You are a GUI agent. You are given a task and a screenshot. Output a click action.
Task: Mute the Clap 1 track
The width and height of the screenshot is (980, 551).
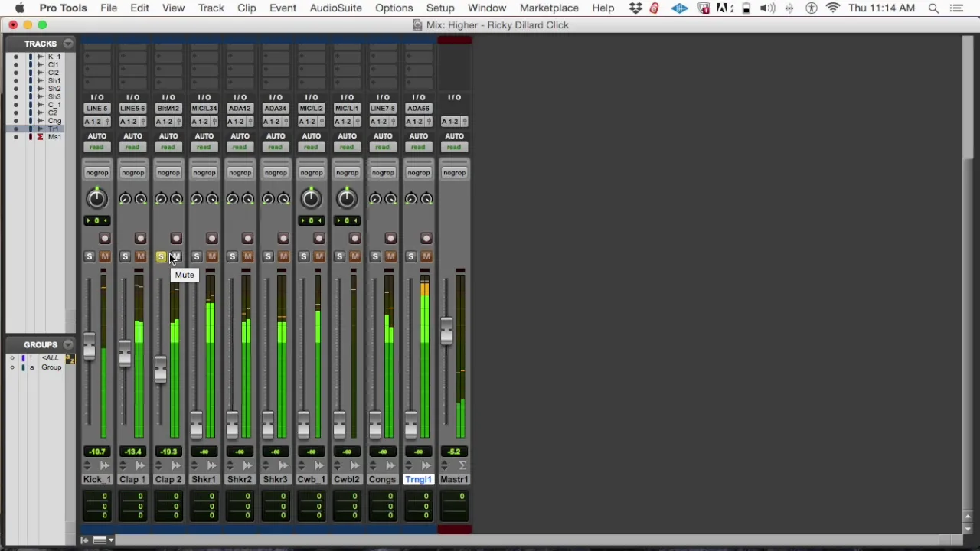[140, 256]
